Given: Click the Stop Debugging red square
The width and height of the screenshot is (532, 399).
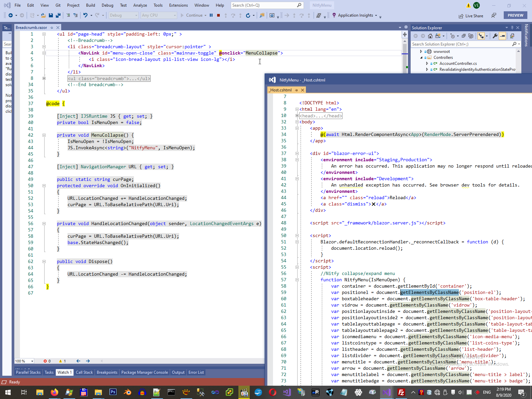Looking at the screenshot, I should (218, 15).
